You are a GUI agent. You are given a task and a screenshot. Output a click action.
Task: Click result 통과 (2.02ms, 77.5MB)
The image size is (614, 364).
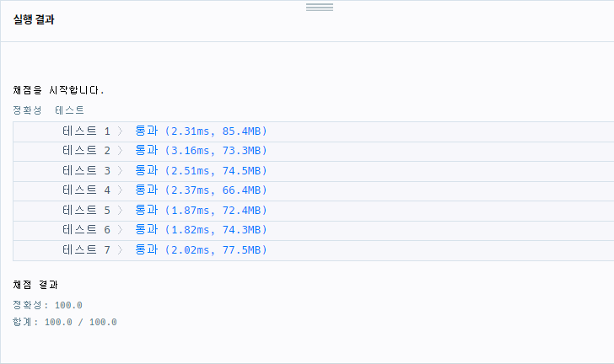click(x=201, y=249)
